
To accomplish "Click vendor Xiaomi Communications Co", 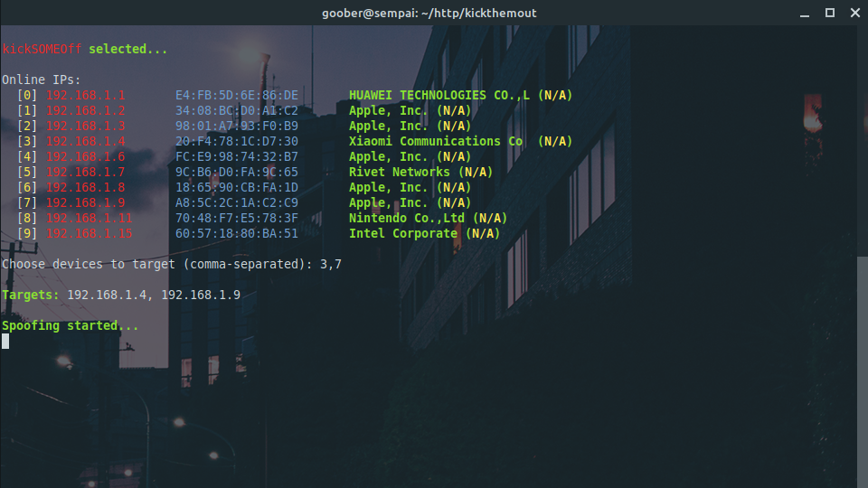I will [x=436, y=142].
